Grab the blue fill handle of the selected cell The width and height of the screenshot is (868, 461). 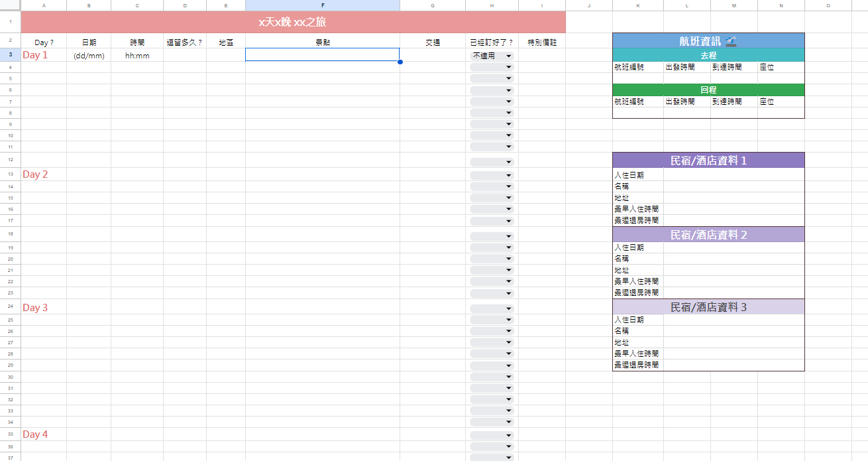400,62
